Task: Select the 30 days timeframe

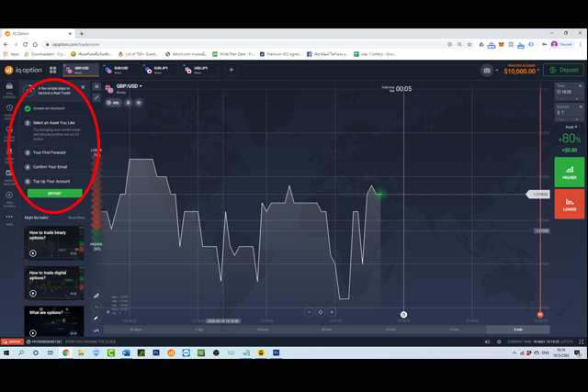Action: point(135,330)
